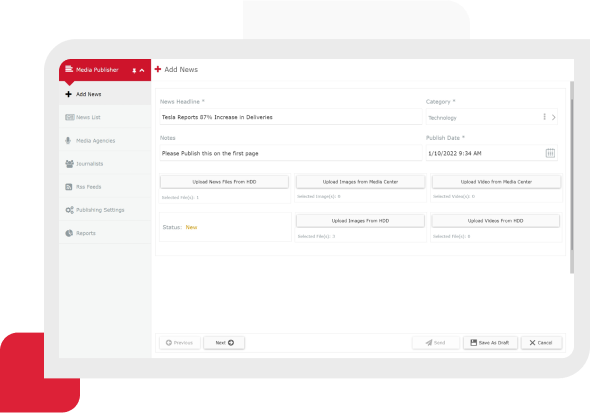Open News List in the sidebar
This screenshot has height=413, width=591.
click(105, 117)
